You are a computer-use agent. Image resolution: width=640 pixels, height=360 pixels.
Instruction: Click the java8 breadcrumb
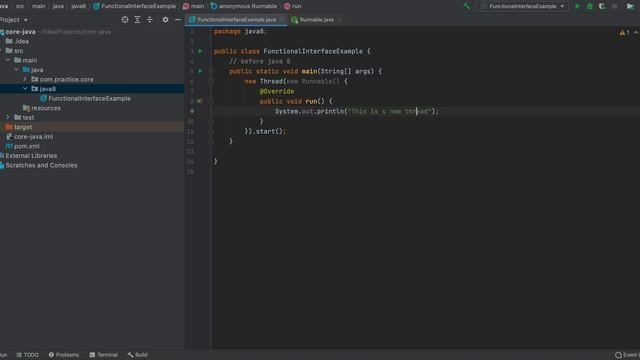[x=78, y=6]
